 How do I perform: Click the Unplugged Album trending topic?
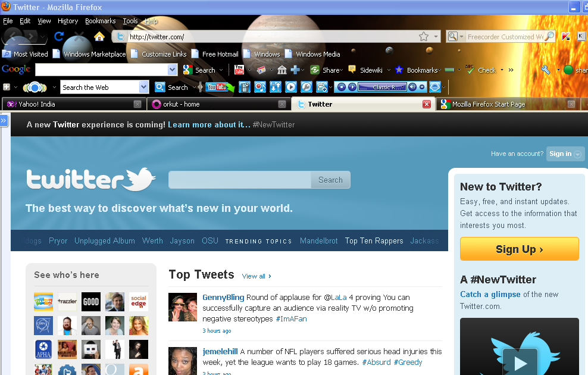[x=105, y=240]
